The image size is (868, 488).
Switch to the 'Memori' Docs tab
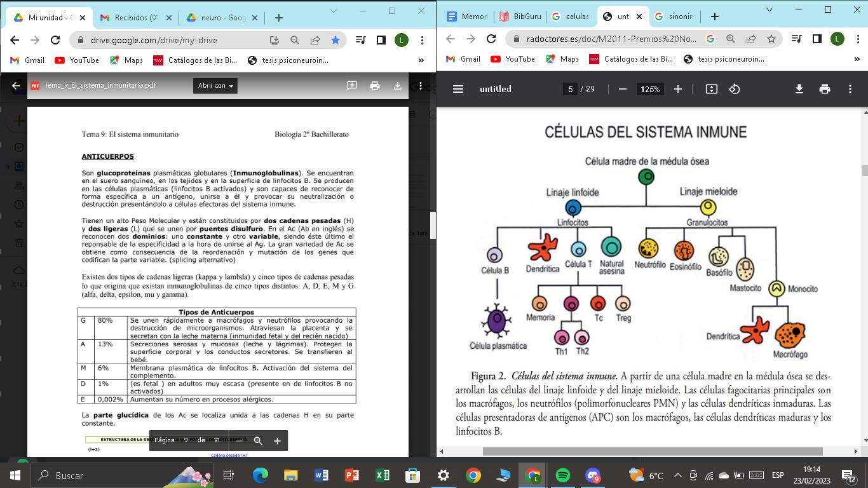click(468, 17)
